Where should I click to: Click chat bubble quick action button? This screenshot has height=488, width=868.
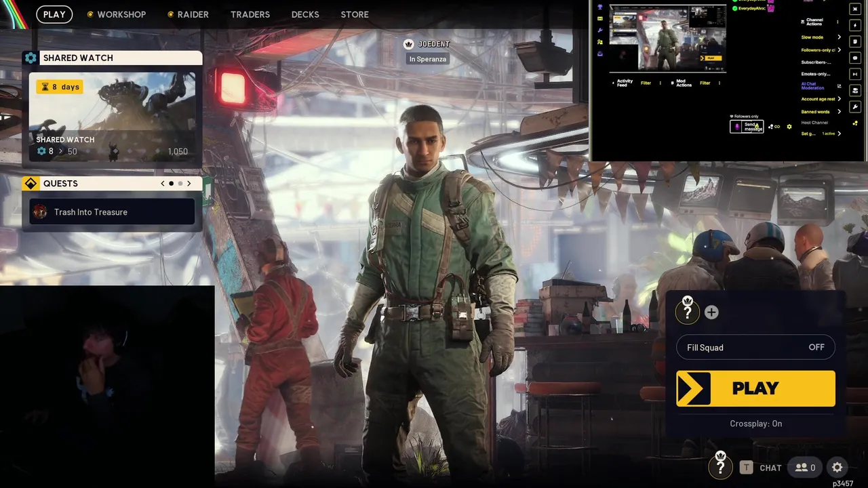point(855,58)
